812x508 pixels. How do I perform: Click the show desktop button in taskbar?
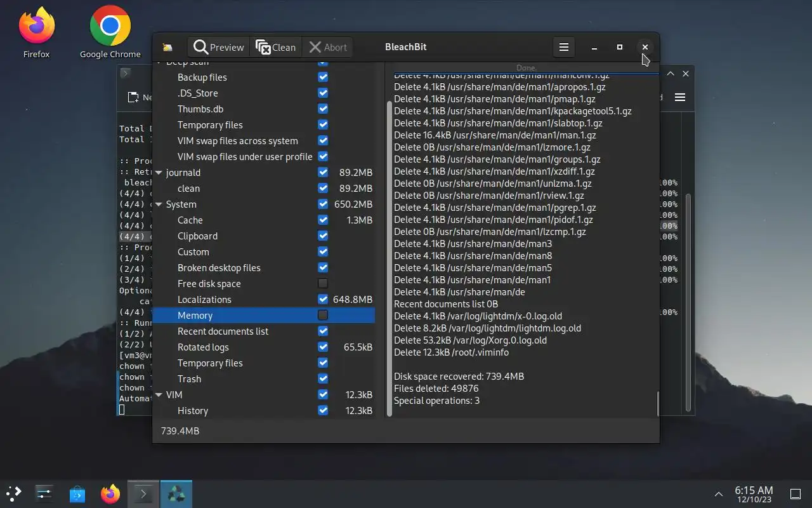(x=795, y=494)
